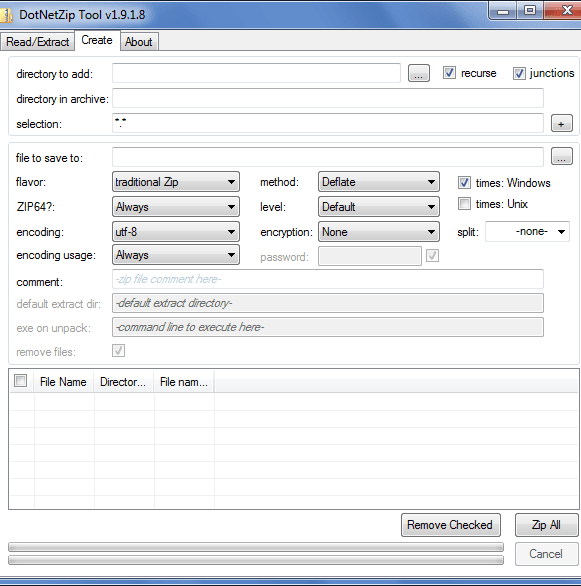The width and height of the screenshot is (581, 586).
Task: Browse for file to save to
Action: pos(562,156)
